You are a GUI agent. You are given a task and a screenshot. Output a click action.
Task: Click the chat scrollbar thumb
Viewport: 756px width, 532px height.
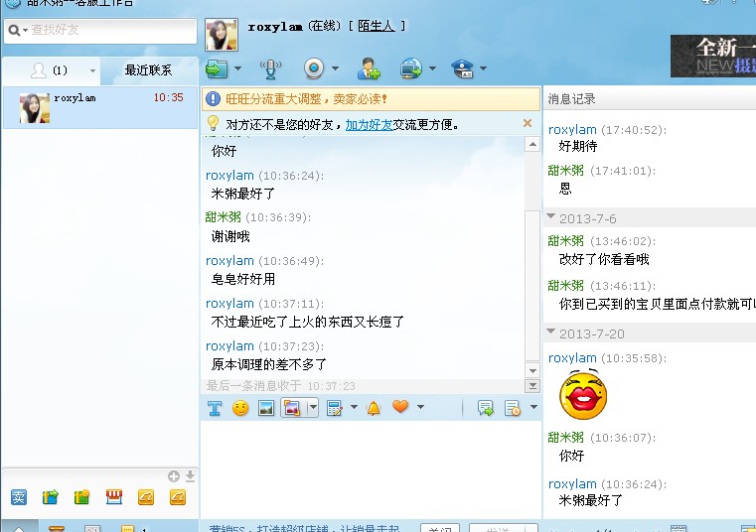(x=532, y=285)
